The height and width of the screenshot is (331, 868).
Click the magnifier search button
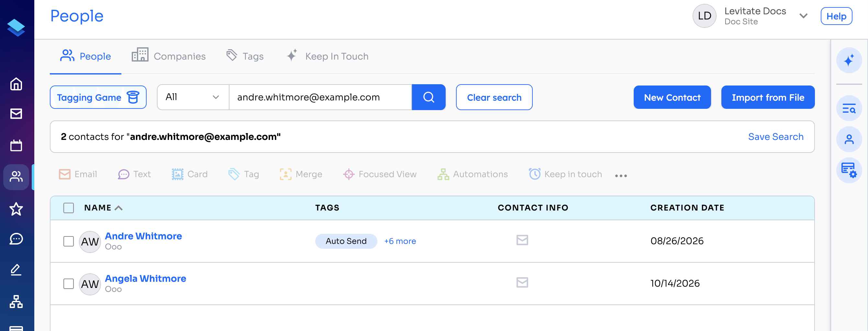428,97
